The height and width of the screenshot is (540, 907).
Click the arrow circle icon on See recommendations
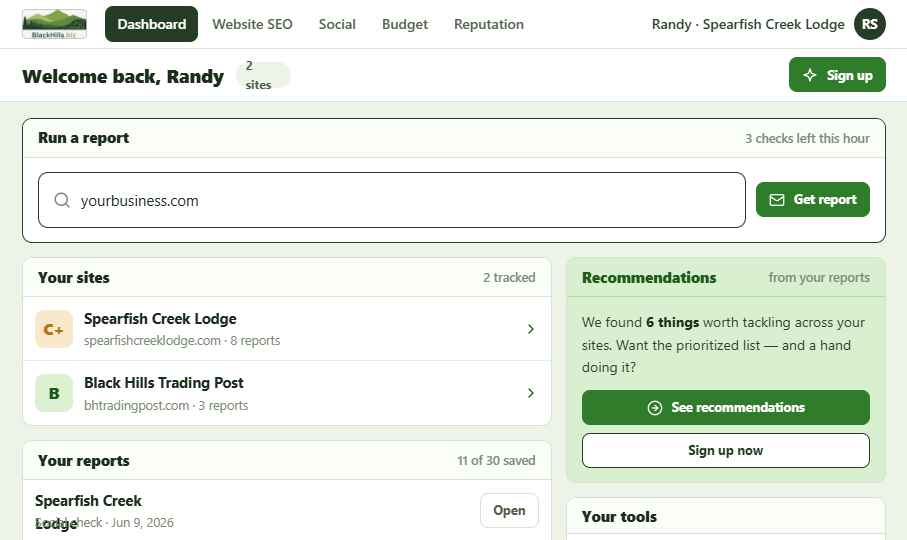click(x=655, y=408)
